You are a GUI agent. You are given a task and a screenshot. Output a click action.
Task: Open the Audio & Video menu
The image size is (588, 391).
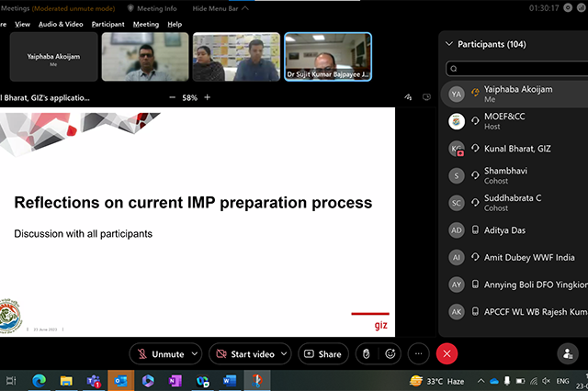[60, 24]
